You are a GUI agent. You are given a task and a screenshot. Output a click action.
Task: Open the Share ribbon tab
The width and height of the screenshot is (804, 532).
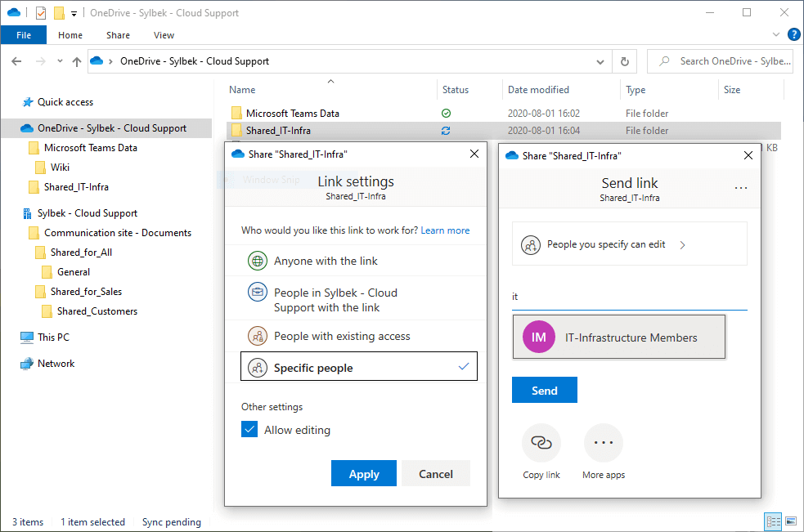tap(118, 35)
